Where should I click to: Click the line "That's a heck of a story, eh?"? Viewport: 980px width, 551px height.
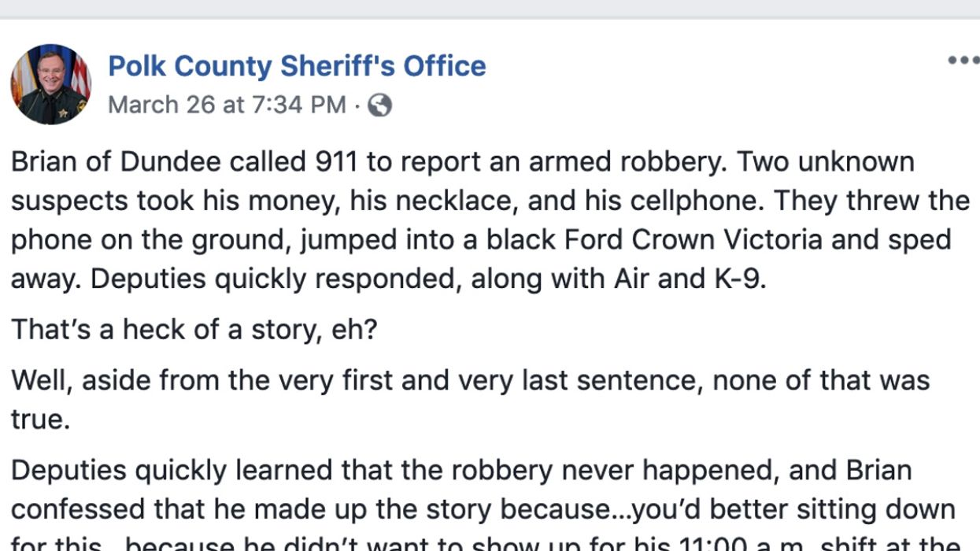click(x=194, y=329)
